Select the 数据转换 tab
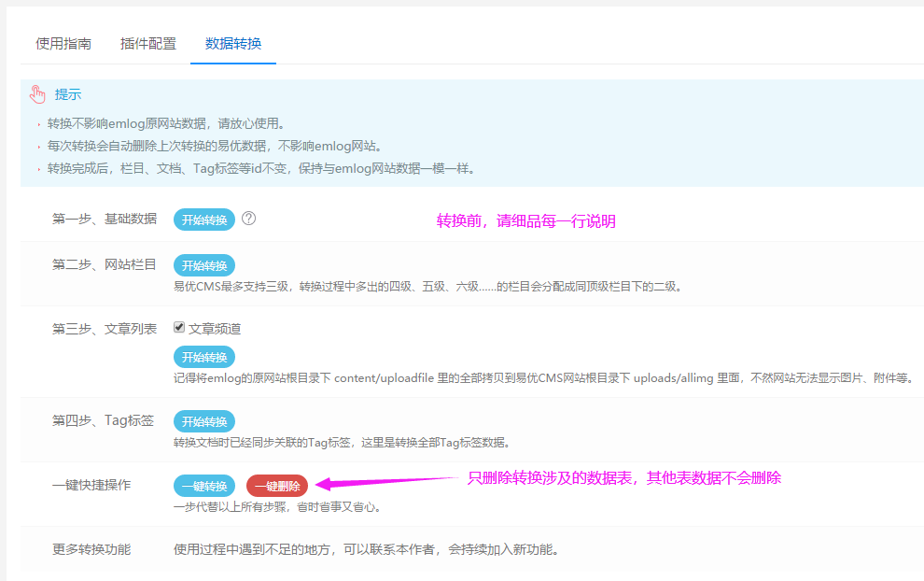This screenshot has width=924, height=581. coord(233,44)
